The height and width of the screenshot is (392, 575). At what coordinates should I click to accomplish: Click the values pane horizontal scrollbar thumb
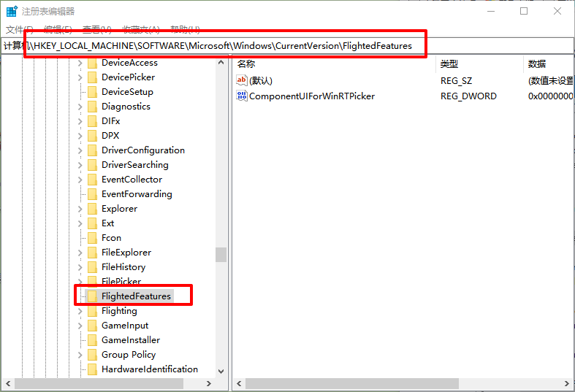pos(352,383)
